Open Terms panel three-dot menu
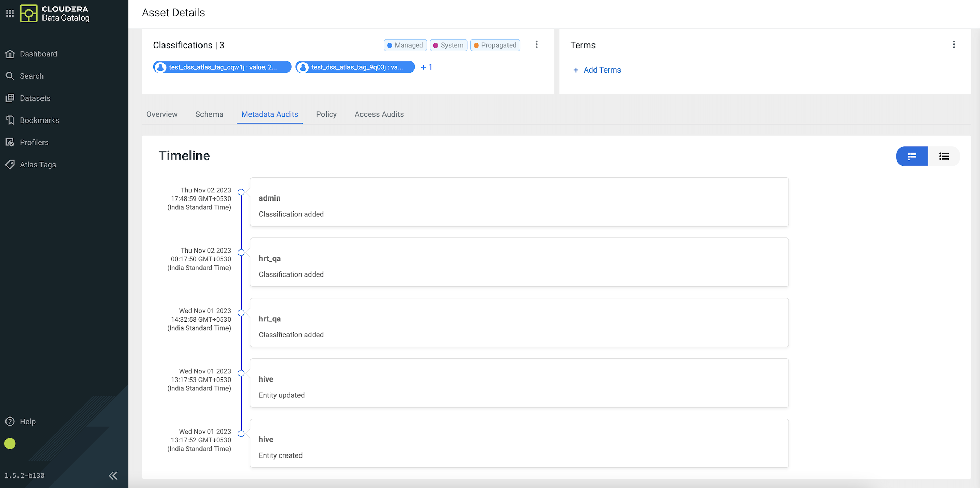 (954, 44)
